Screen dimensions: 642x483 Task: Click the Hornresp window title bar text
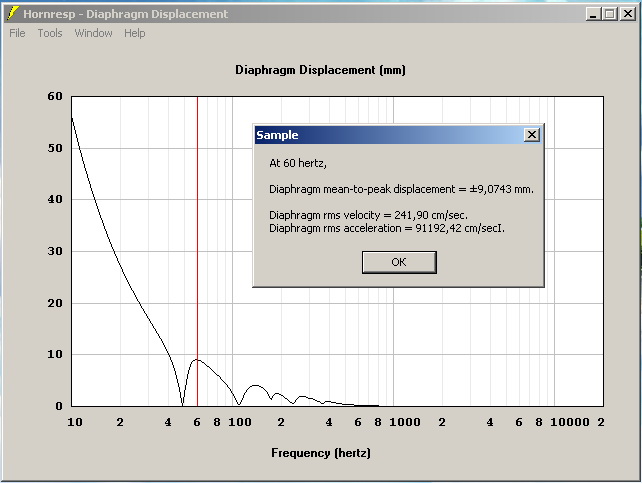pyautogui.click(x=125, y=14)
